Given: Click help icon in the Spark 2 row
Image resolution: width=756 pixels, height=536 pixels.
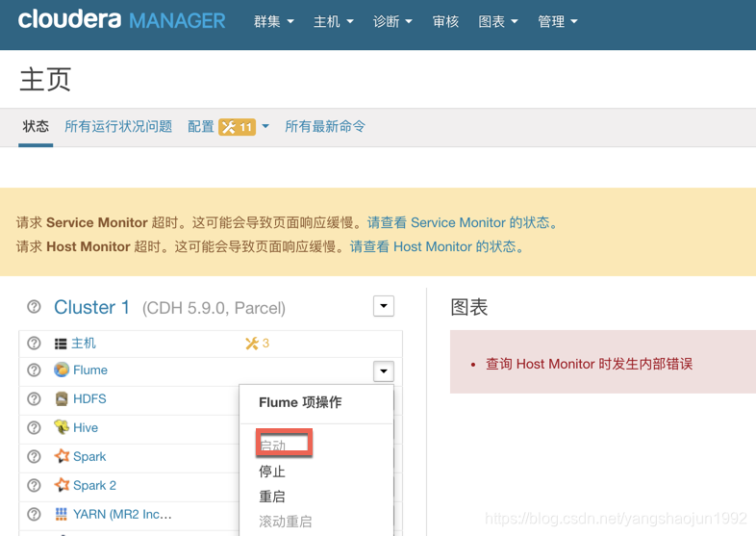Looking at the screenshot, I should tap(34, 485).
